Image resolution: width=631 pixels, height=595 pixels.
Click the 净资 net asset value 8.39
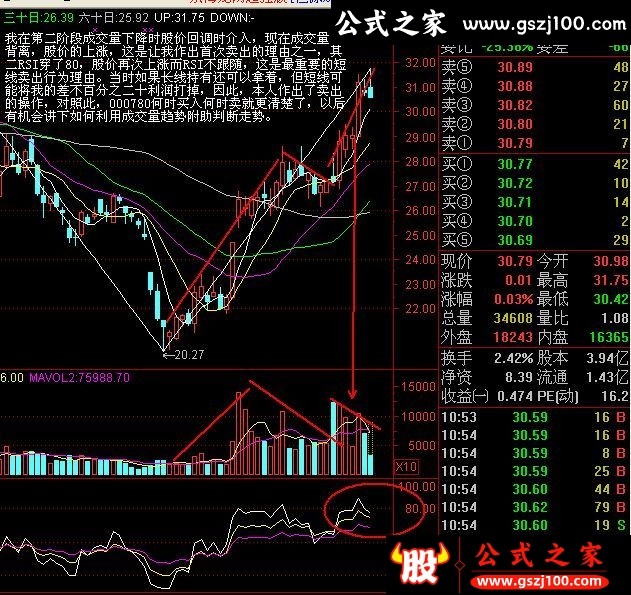[x=519, y=377]
